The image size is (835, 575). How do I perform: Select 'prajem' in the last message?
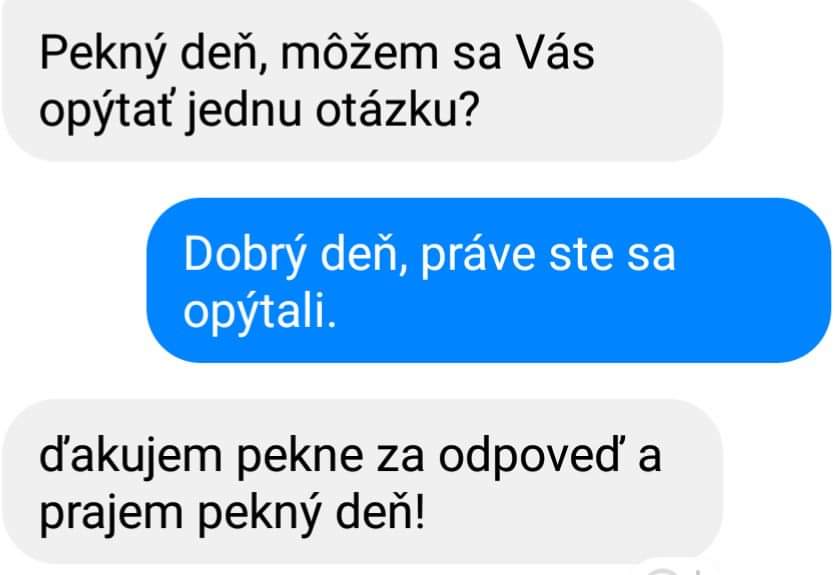click(112, 515)
